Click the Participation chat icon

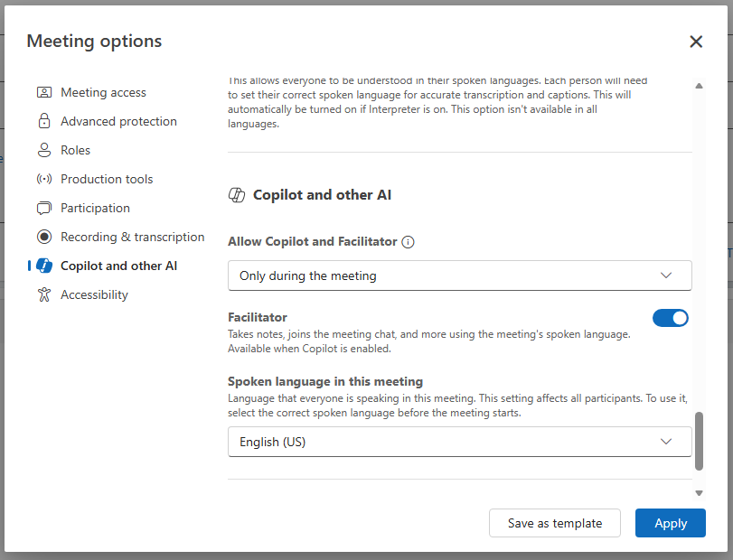click(x=44, y=208)
